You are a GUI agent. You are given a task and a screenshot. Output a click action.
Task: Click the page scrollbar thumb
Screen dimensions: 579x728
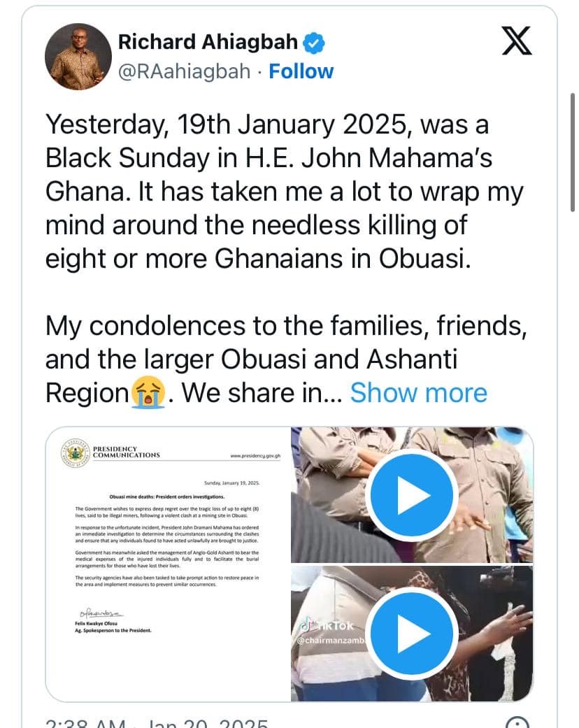click(573, 152)
